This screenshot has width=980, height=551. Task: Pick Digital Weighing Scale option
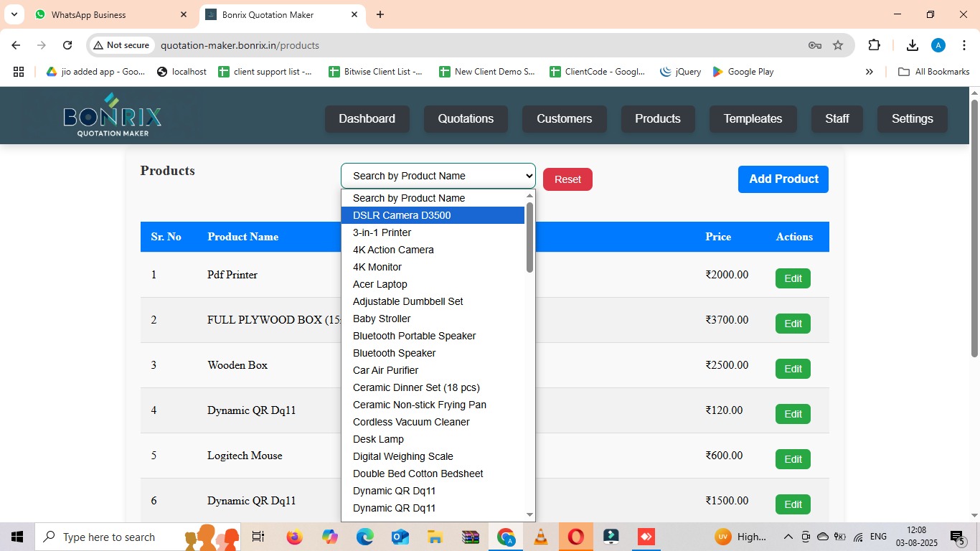coord(433,456)
